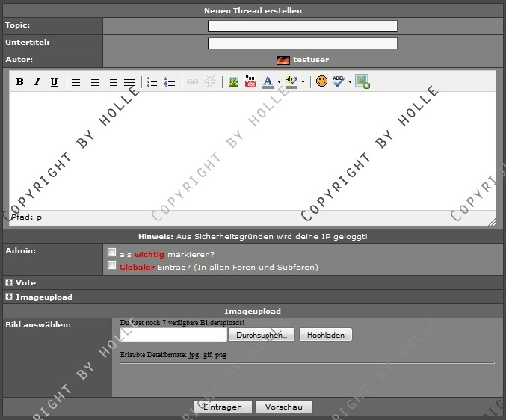Click the Durchsuchen button
The height and width of the screenshot is (420, 506).
click(x=262, y=336)
